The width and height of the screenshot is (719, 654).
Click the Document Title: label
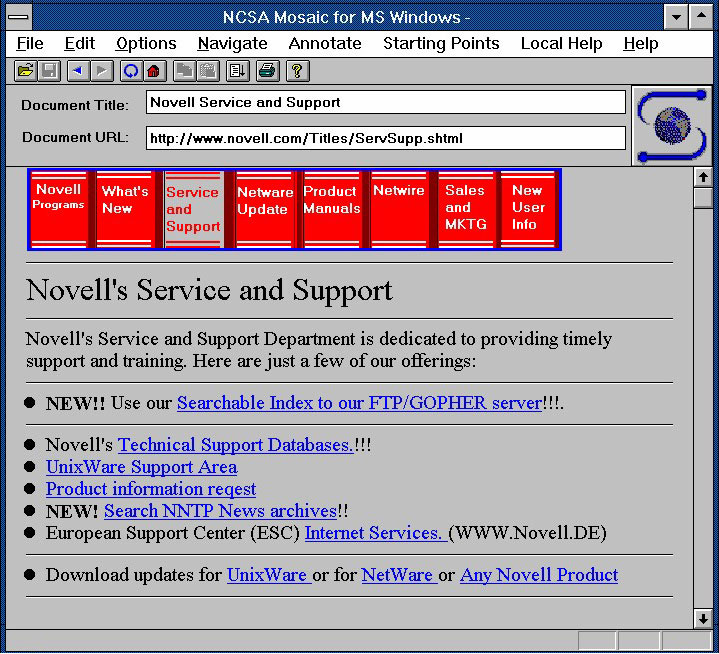coord(75,105)
